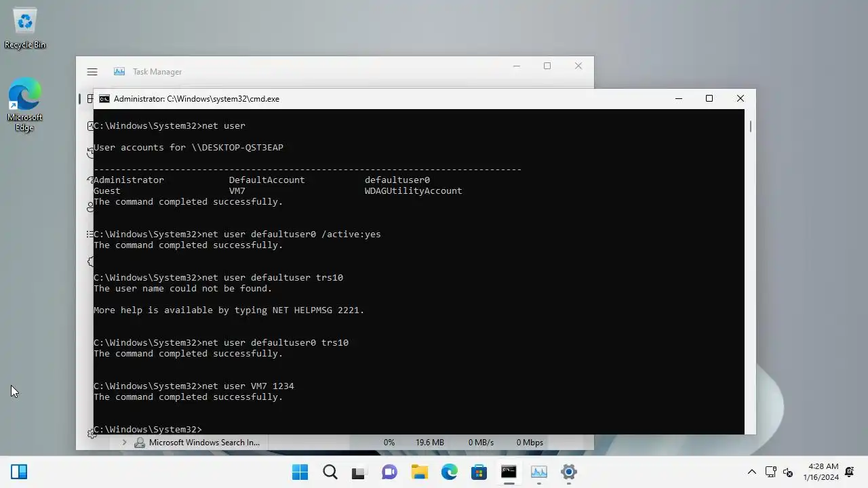Launch the Chat app from the taskbar
Image resolution: width=868 pixels, height=488 pixels.
point(389,472)
